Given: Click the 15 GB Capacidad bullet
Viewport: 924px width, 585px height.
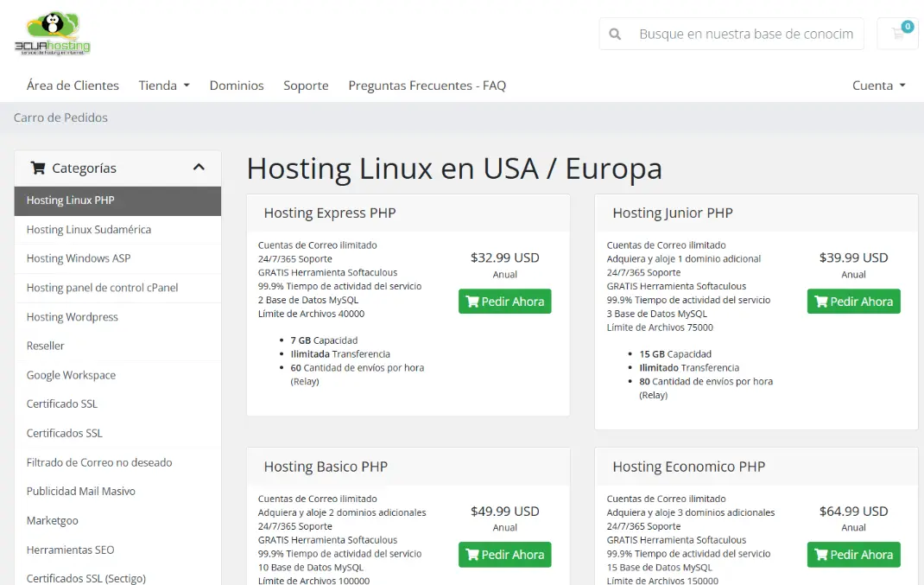Looking at the screenshot, I should pos(675,353).
